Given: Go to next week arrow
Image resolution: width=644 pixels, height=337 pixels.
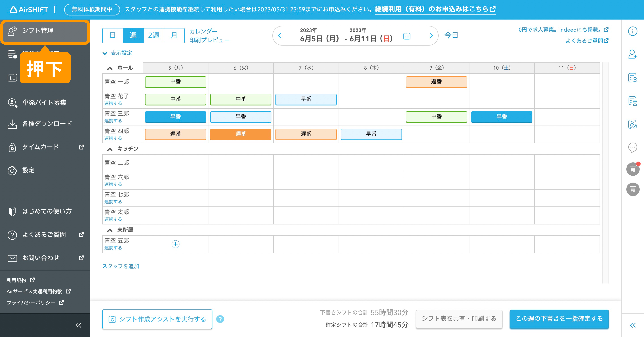Looking at the screenshot, I should (431, 36).
